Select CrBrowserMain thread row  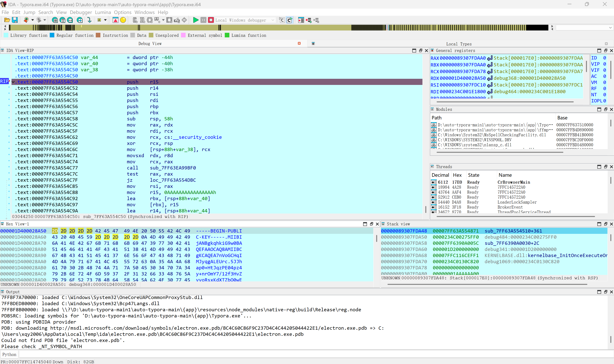coord(513,182)
